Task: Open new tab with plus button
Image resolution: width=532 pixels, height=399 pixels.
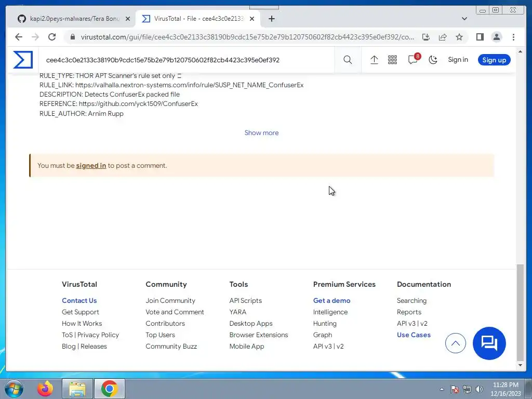Action: tap(271, 19)
